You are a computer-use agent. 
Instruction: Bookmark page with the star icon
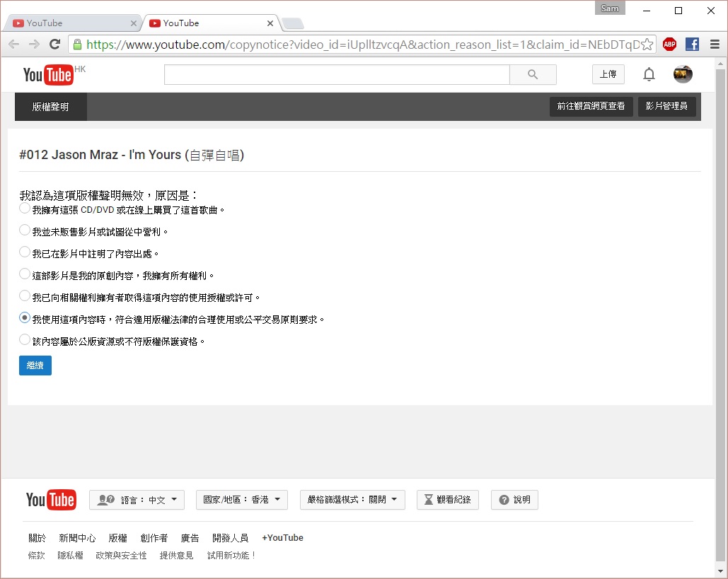(647, 45)
